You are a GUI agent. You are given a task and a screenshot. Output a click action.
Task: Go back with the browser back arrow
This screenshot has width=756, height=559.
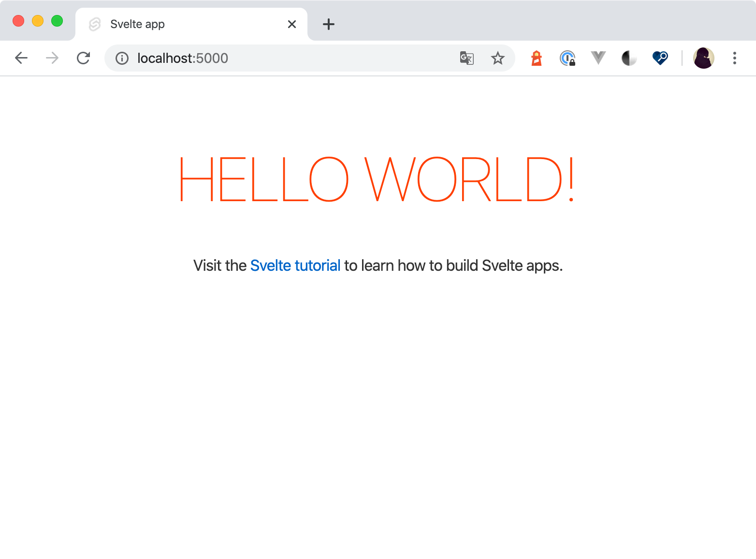pyautogui.click(x=21, y=58)
